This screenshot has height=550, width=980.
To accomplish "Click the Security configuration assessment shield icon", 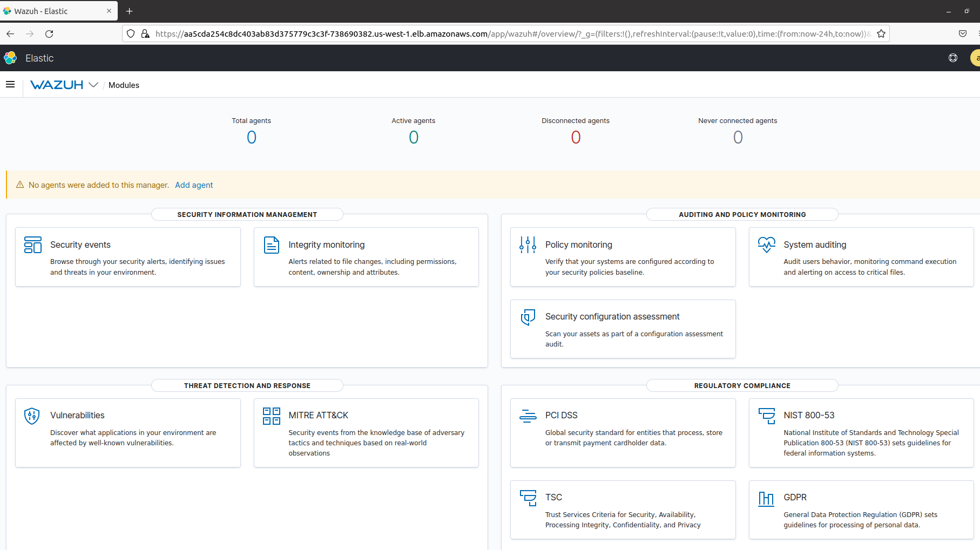I will (528, 317).
